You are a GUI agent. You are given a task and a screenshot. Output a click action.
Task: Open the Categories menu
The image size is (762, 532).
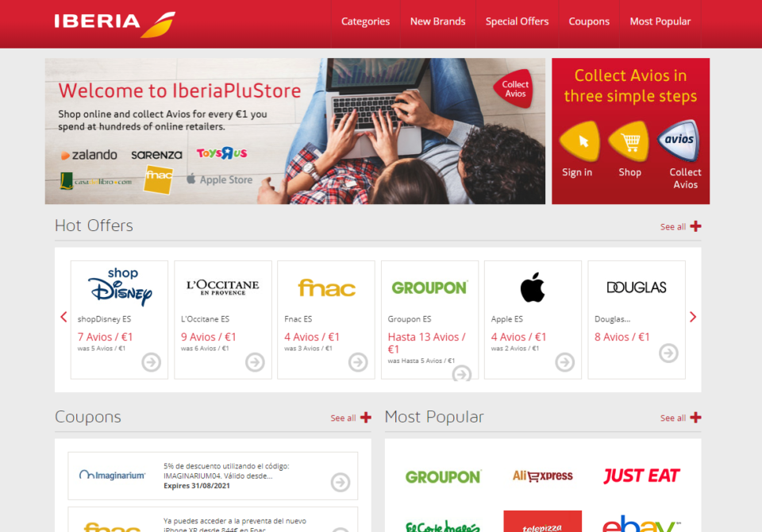[x=365, y=21]
